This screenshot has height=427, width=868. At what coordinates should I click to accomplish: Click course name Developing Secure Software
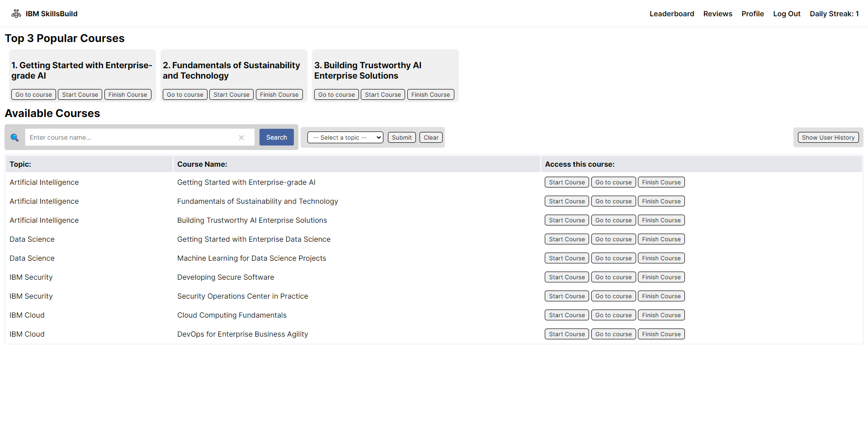click(226, 277)
